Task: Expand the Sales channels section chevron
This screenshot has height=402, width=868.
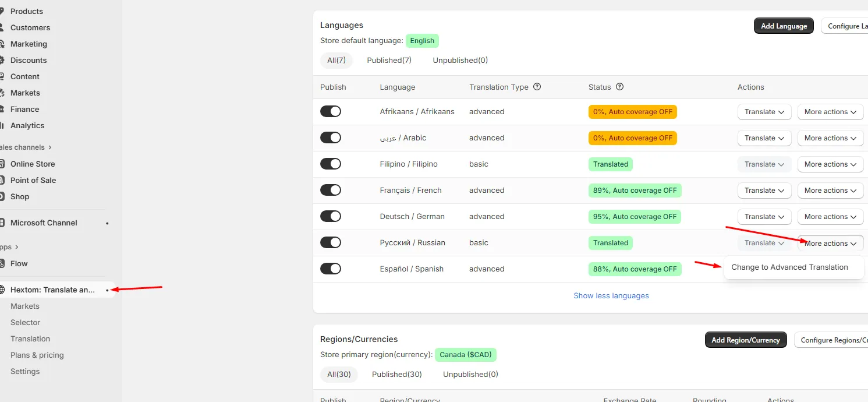Action: point(50,147)
